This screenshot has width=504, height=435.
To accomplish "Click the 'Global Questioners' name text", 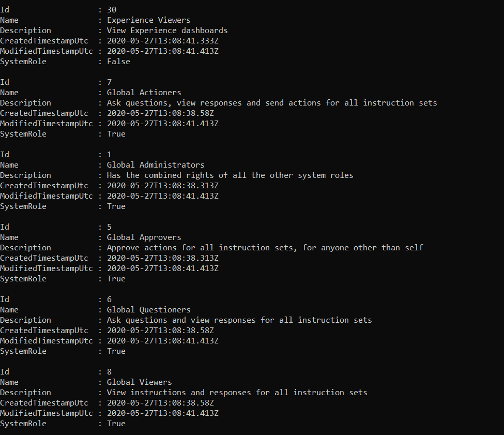I will pos(148,310).
